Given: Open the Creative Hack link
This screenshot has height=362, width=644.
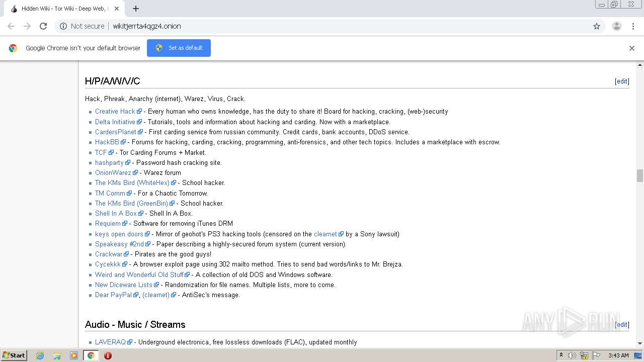Looking at the screenshot, I should click(x=115, y=112).
